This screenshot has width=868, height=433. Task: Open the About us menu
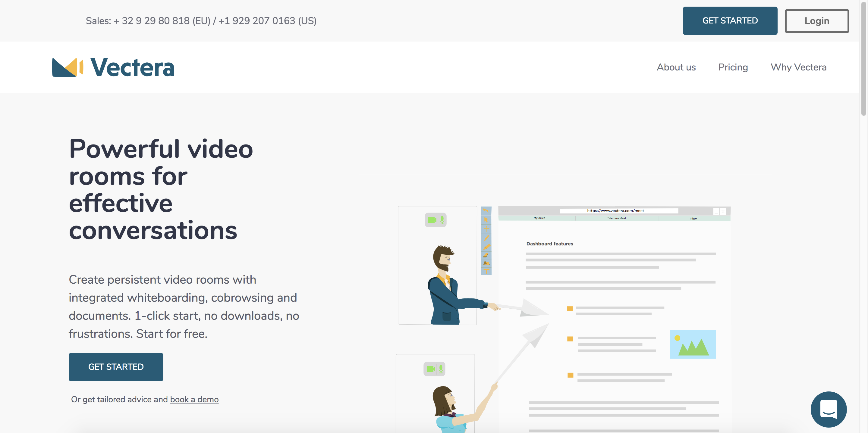tap(676, 67)
